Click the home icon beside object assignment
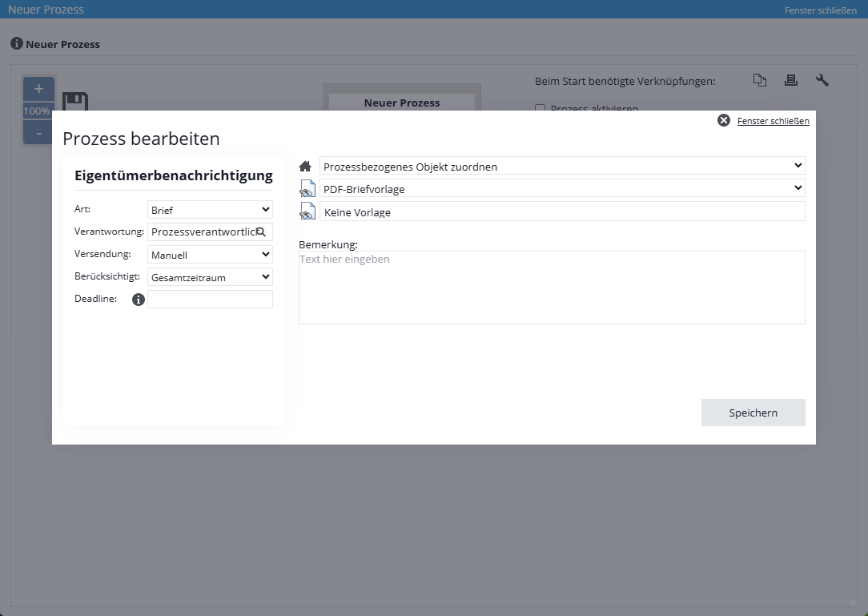Image resolution: width=868 pixels, height=616 pixels. (305, 167)
